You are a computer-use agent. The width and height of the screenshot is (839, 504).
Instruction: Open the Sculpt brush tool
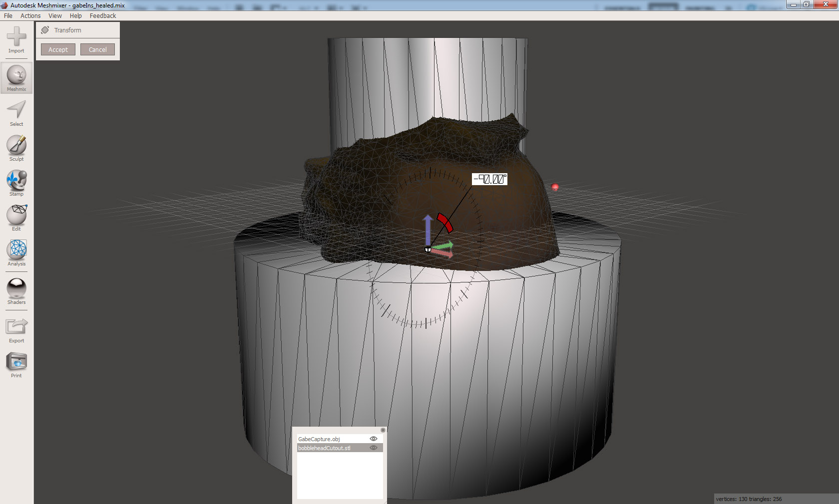pos(16,148)
